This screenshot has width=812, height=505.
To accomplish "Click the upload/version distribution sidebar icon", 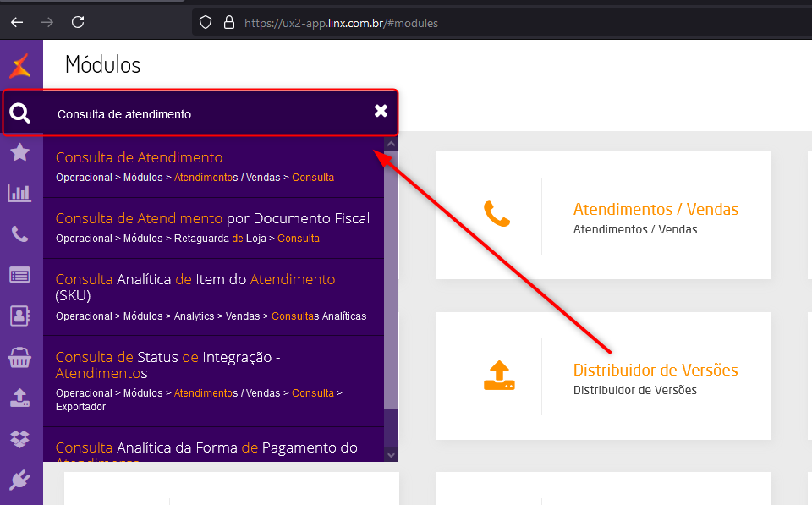I will click(x=20, y=398).
